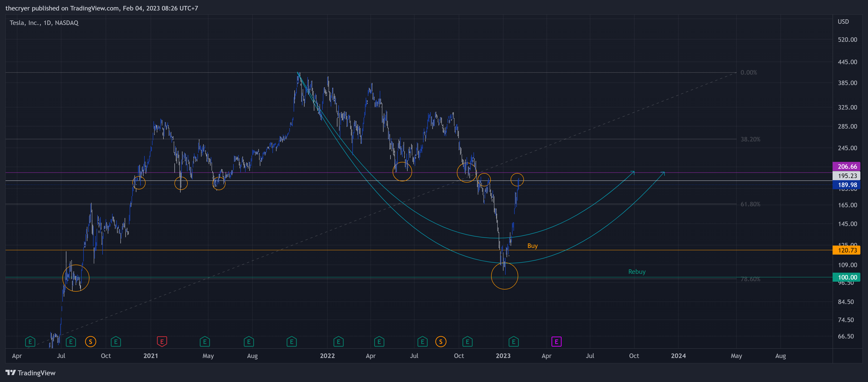The height and width of the screenshot is (382, 868).
Task: Click the blue 189.98 current price label
Action: point(847,185)
